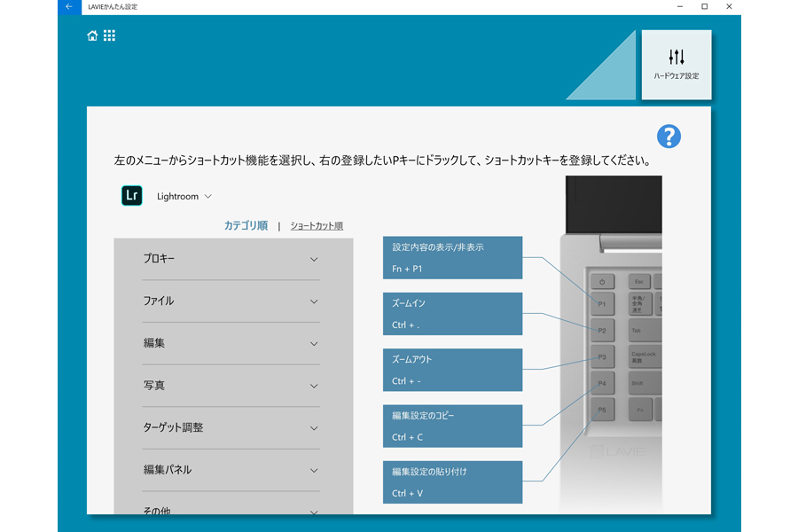Open the app grid icon
This screenshot has height=532, width=798.
pos(109,36)
